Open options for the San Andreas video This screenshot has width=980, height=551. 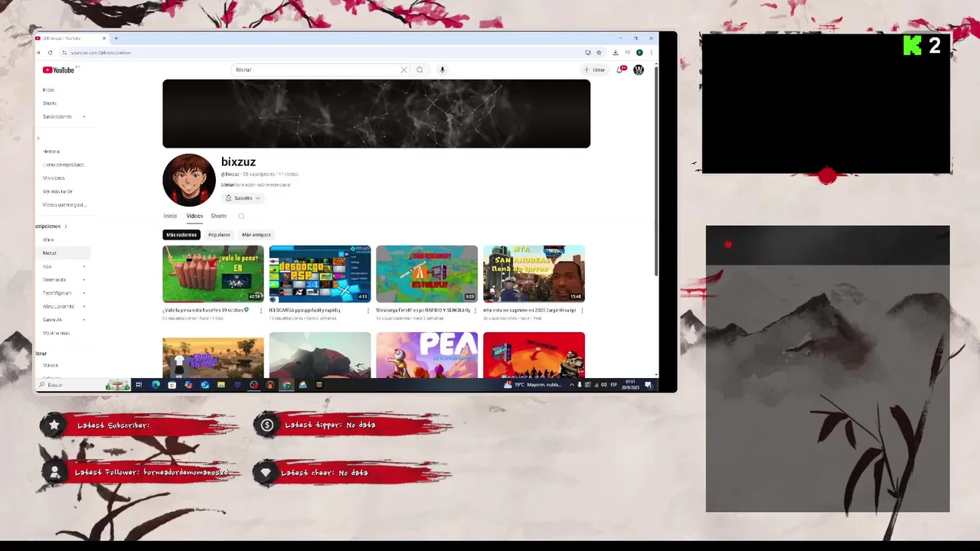coord(582,311)
